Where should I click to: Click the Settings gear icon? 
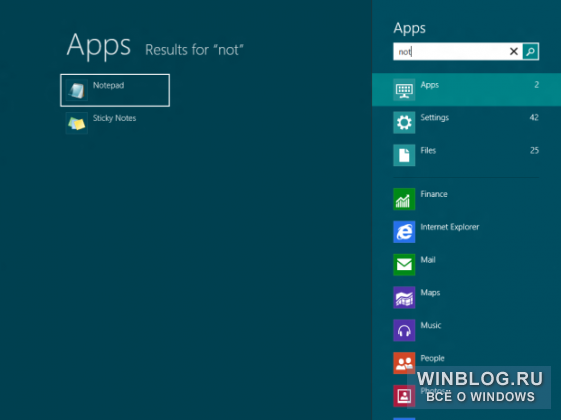pyautogui.click(x=404, y=122)
